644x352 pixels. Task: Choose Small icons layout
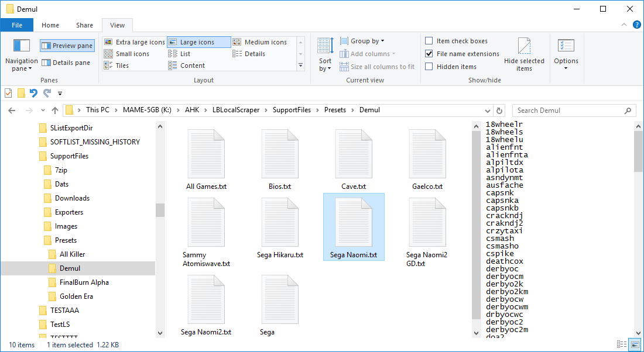tap(126, 54)
